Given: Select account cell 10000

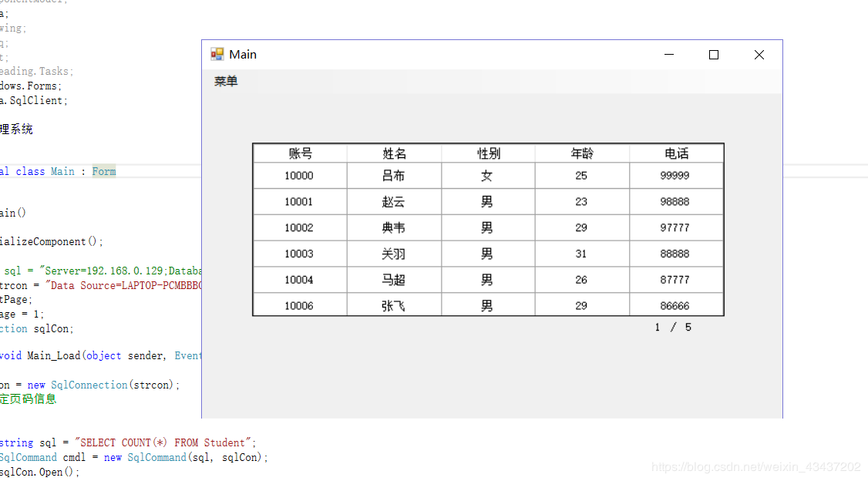Looking at the screenshot, I should [x=300, y=176].
